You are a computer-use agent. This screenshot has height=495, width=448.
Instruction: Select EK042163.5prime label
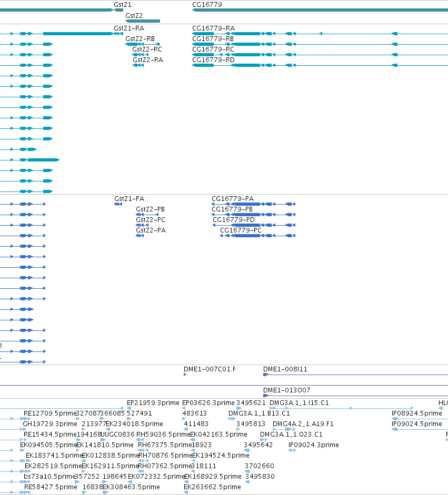218,435
